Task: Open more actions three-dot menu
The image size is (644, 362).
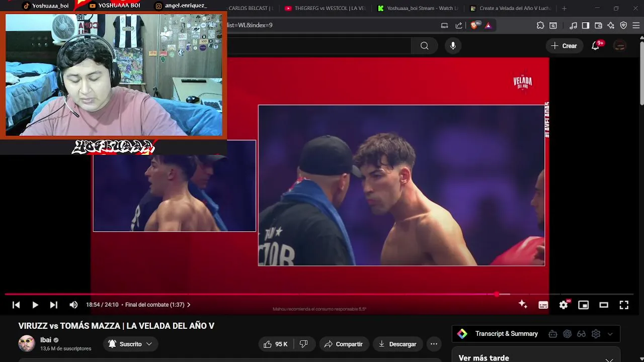Action: (x=434, y=344)
